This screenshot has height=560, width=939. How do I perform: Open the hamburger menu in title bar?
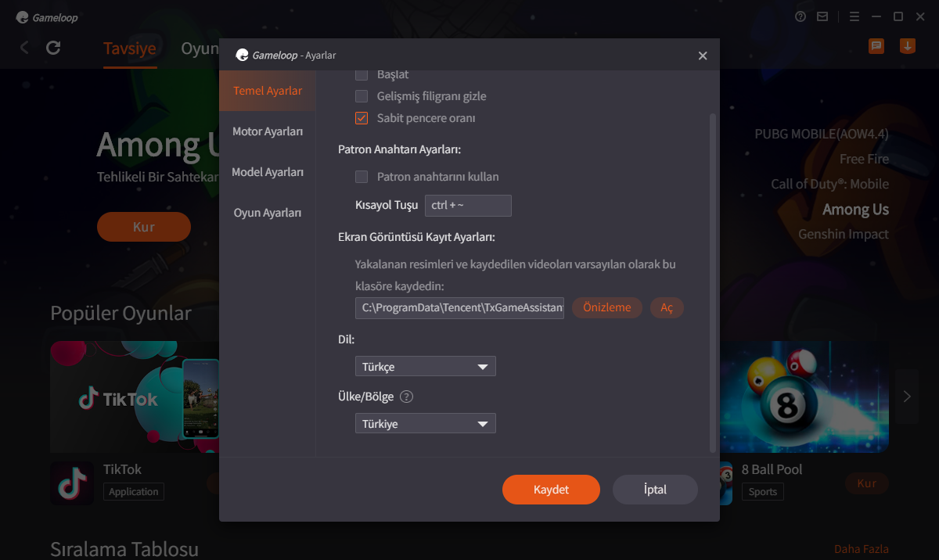pyautogui.click(x=854, y=16)
